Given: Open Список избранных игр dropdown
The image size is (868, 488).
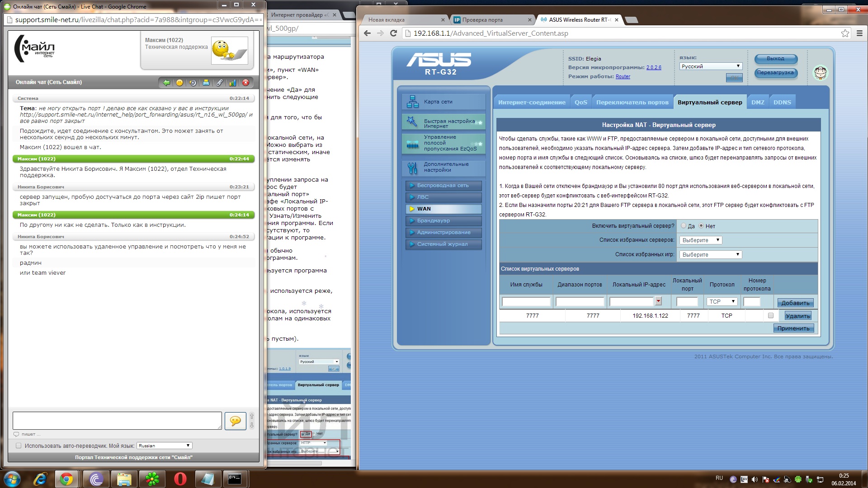Looking at the screenshot, I should click(x=711, y=255).
